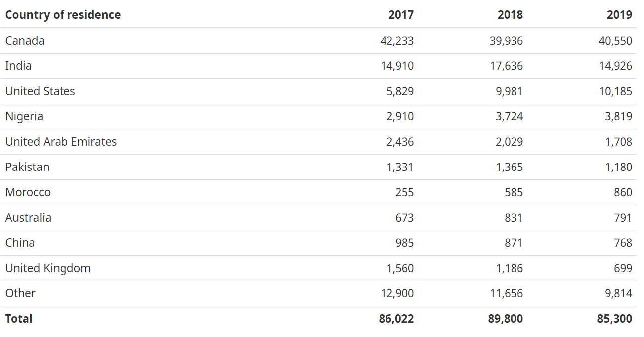Screen dimensions: 644x337
Task: Click the India row label
Action: 18,66
